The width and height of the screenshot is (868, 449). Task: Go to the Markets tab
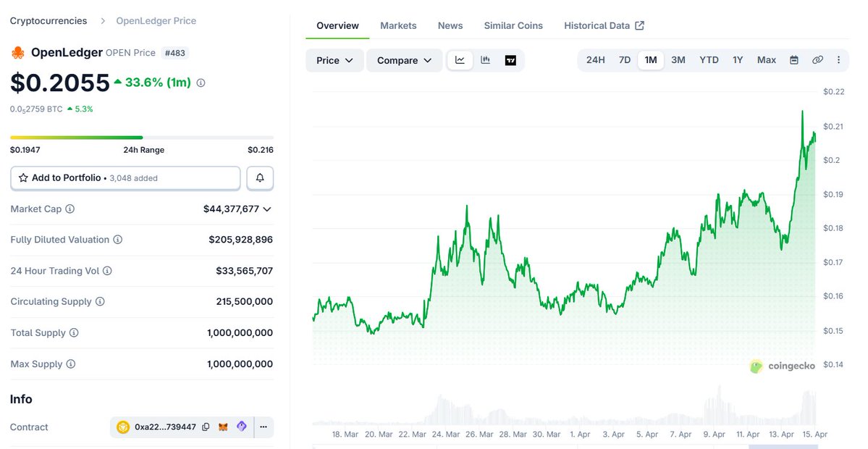pyautogui.click(x=398, y=25)
